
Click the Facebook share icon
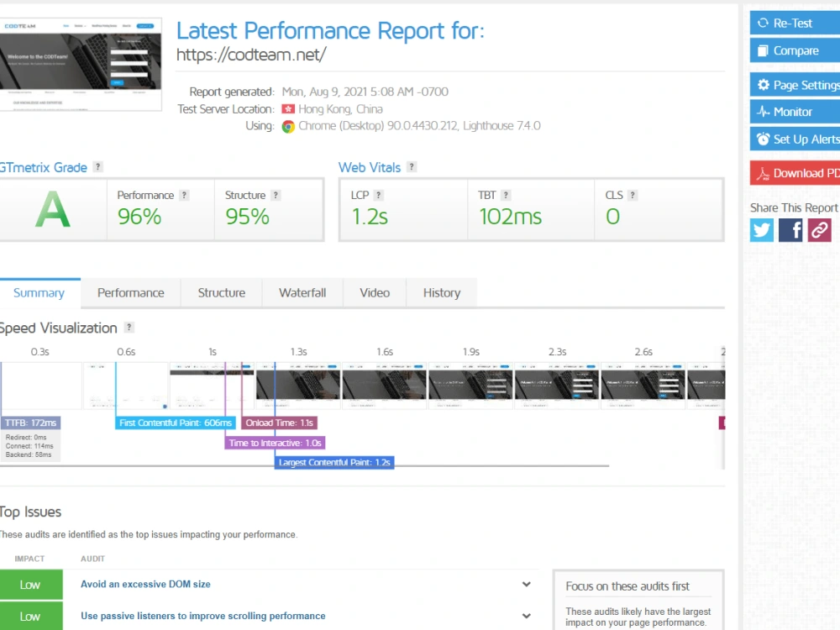[790, 230]
